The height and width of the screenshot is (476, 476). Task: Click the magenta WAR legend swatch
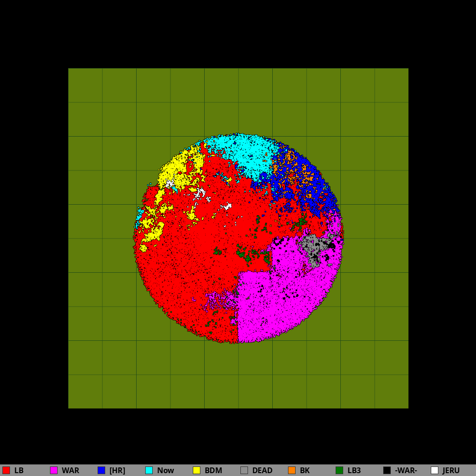(x=54, y=470)
